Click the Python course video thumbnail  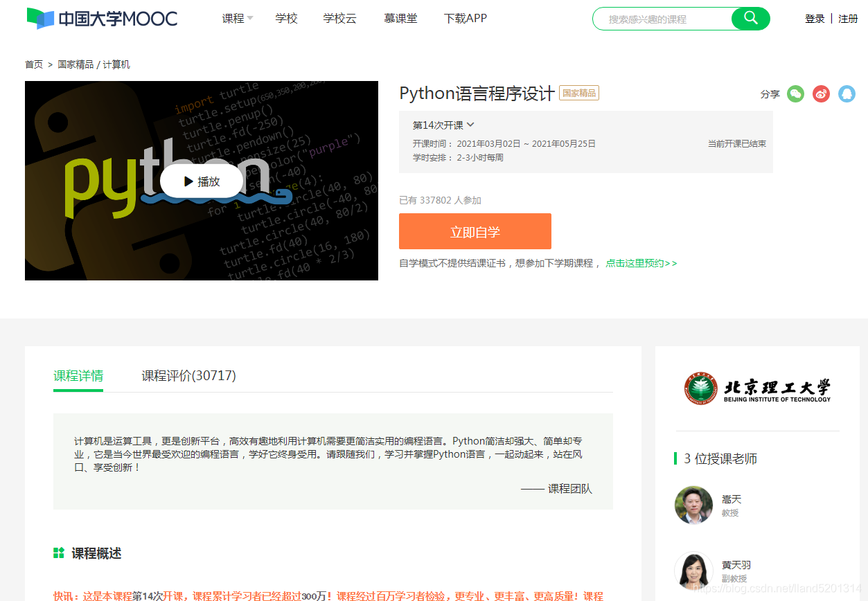coord(202,181)
